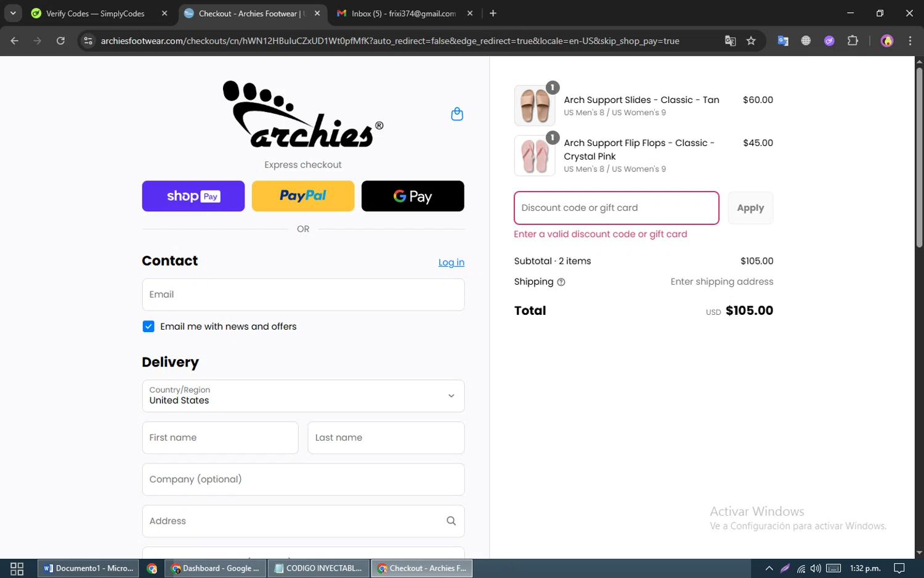
Task: Focus the Discount code or gift card field
Action: pos(617,208)
